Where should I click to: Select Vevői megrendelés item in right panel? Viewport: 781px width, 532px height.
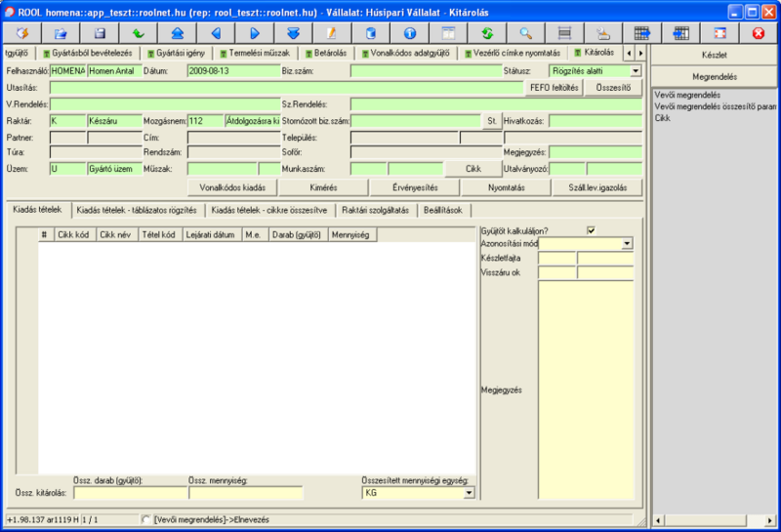point(688,95)
